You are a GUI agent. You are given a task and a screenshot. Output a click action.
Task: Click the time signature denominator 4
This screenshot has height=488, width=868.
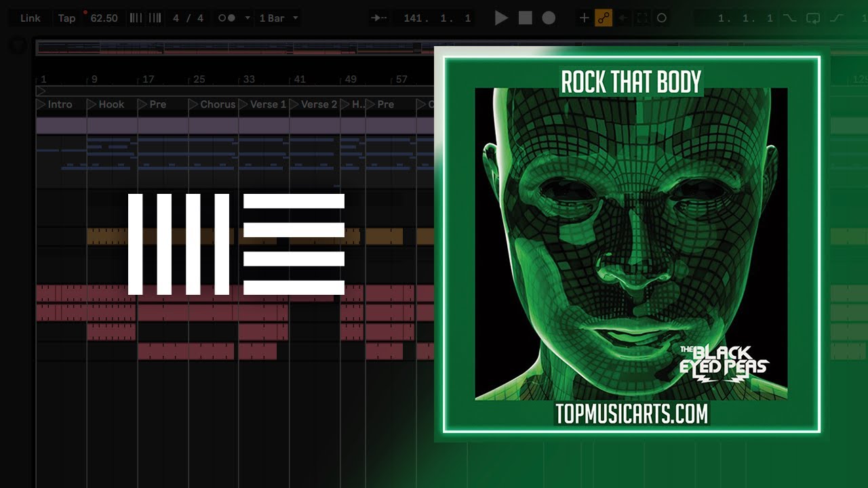(x=200, y=18)
